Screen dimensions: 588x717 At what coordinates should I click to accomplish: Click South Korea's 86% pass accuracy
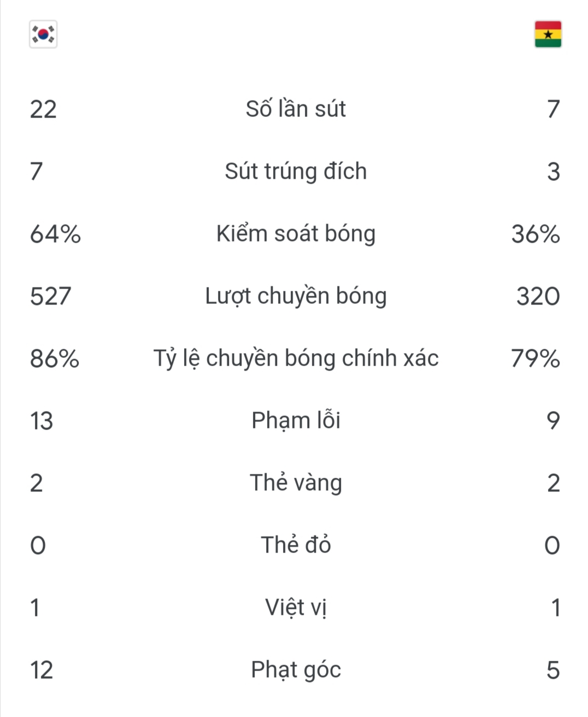[x=55, y=358]
